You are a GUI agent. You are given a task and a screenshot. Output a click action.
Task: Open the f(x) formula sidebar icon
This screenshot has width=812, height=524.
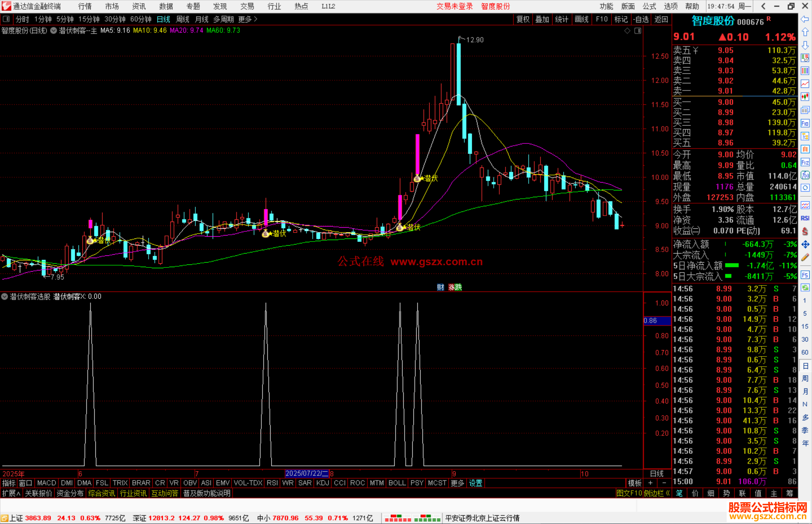[805, 175]
